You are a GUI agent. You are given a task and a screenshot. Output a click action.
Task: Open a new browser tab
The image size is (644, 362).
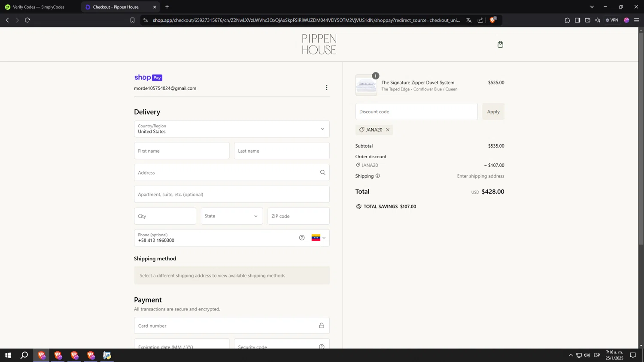pos(167,7)
